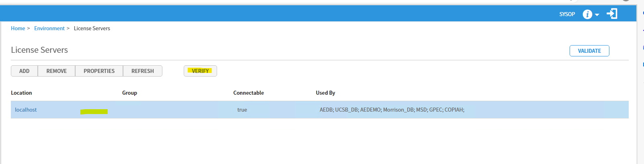Click the info help icon

tap(587, 14)
